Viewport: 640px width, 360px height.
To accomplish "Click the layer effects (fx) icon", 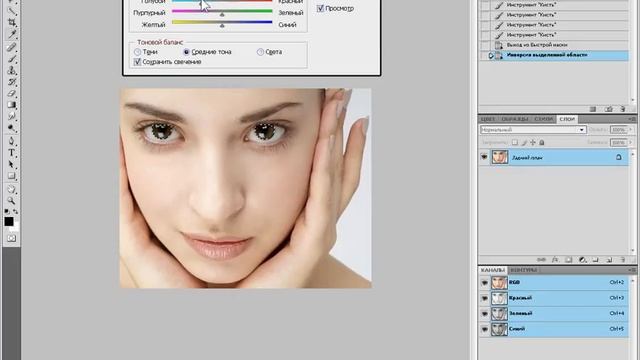I will (x=555, y=260).
